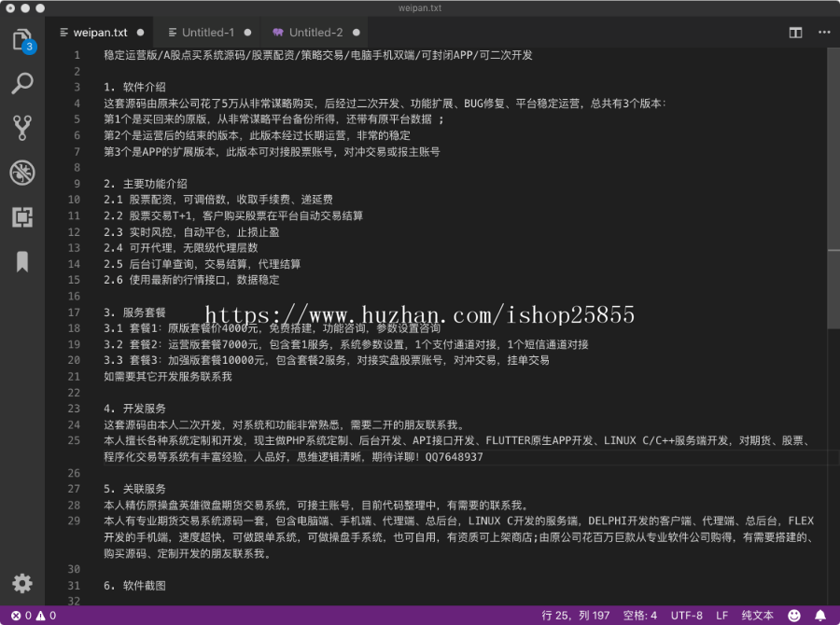
Task: Change file encoding UTF-8
Action: pos(686,616)
